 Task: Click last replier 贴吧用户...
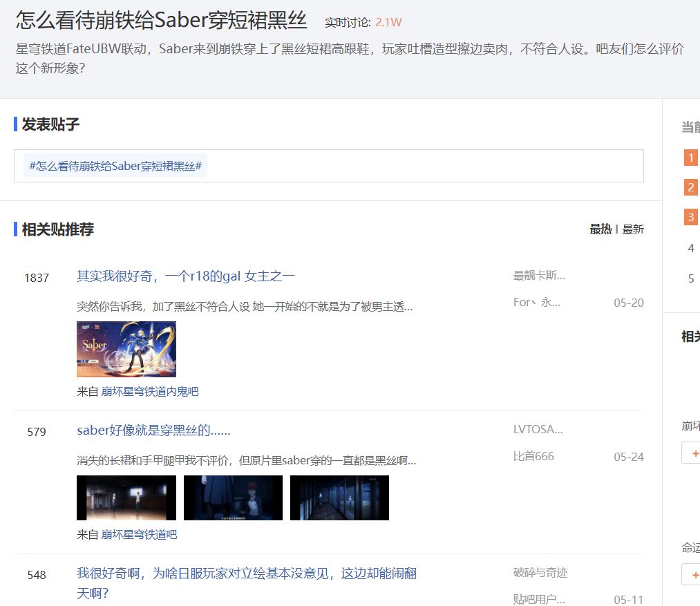(539, 599)
